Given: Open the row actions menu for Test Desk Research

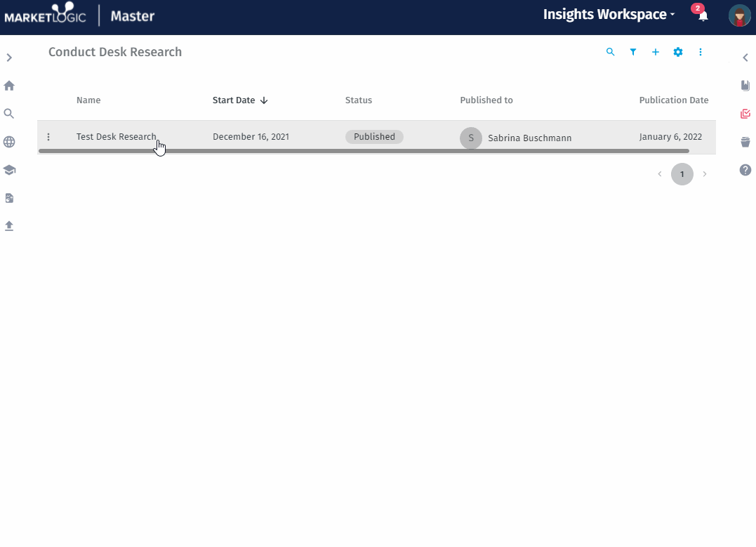Looking at the screenshot, I should (x=48, y=137).
